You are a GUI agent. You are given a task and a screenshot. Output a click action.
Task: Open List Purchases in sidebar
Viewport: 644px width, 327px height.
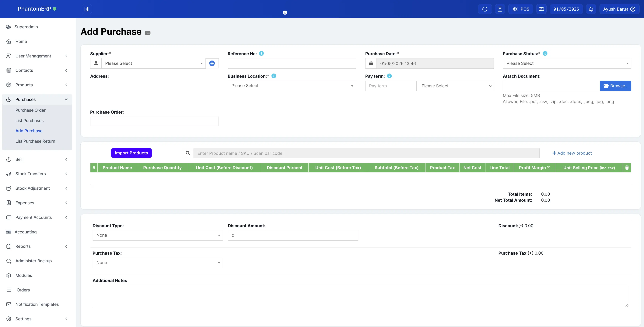click(x=30, y=121)
